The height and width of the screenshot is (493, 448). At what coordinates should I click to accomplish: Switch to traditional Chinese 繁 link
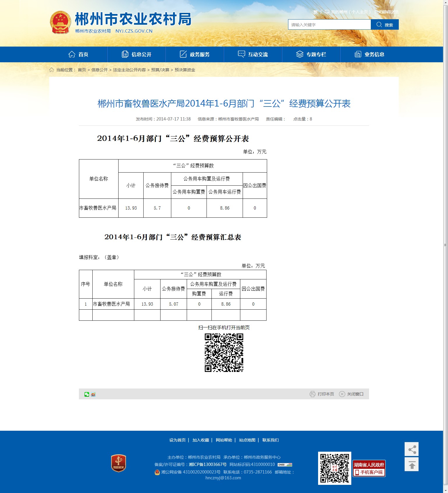(316, 12)
